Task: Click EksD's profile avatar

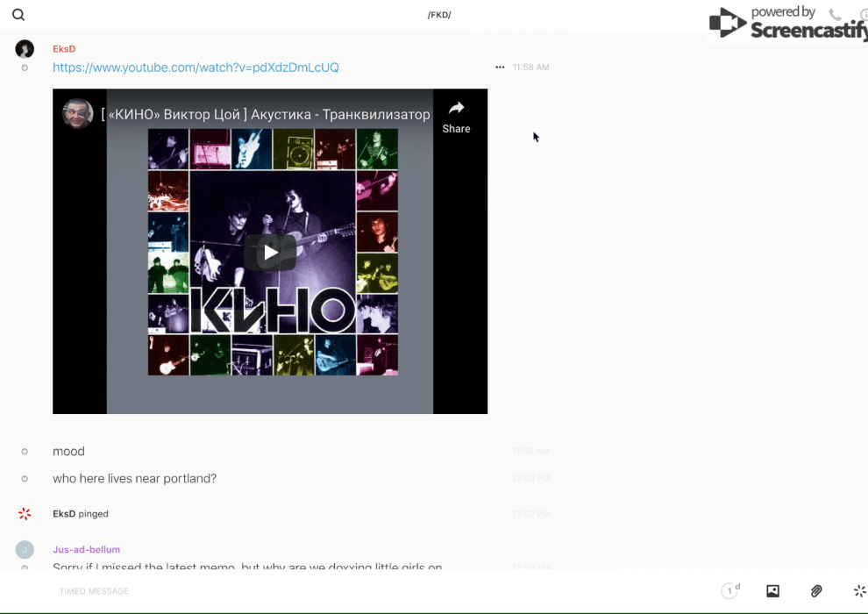Action: click(x=25, y=49)
